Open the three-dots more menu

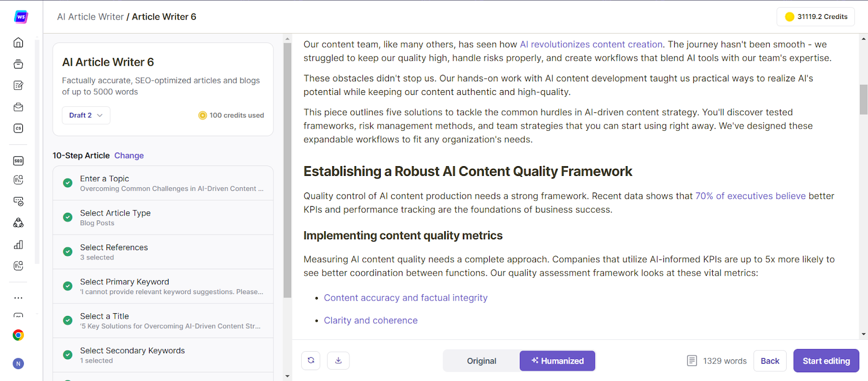[18, 297]
